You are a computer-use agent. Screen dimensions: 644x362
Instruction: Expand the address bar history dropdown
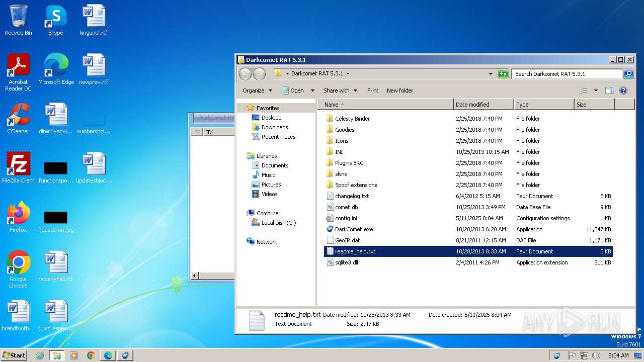491,74
